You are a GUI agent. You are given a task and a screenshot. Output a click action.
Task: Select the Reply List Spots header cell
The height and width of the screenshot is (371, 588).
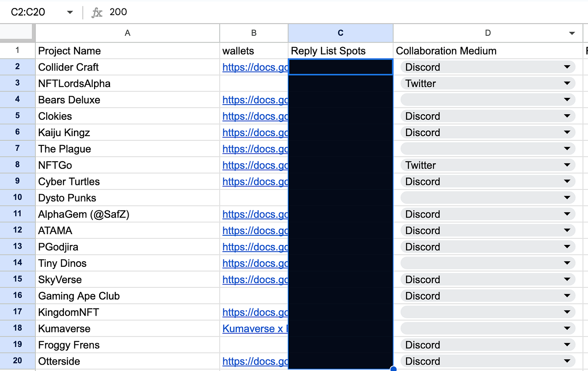point(341,51)
